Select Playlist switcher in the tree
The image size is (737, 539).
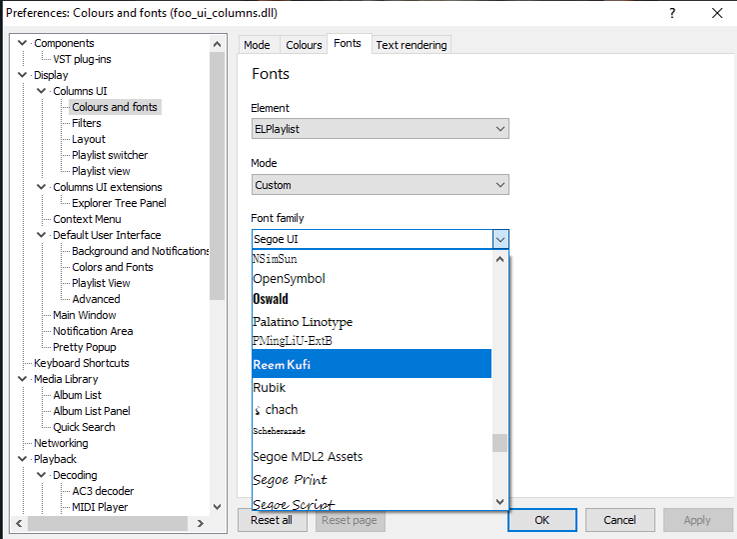click(109, 155)
